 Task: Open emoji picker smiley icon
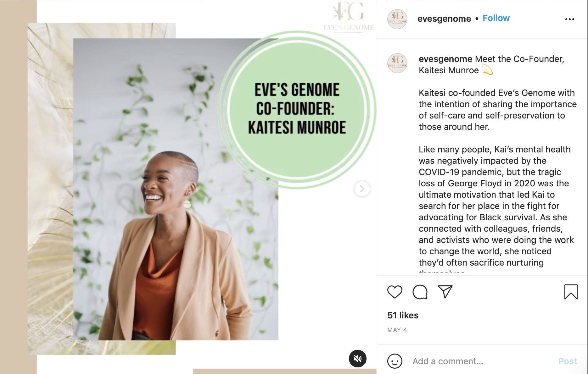395,361
